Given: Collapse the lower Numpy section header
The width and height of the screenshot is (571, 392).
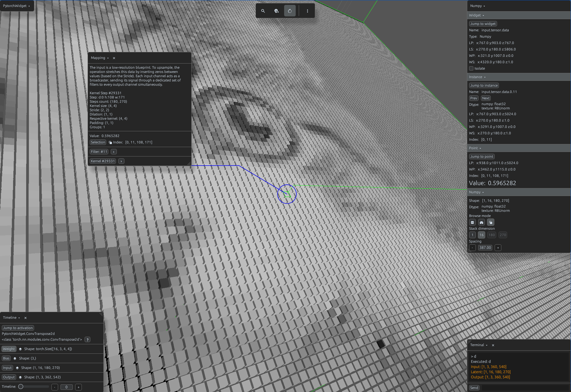Looking at the screenshot, I should (519, 192).
